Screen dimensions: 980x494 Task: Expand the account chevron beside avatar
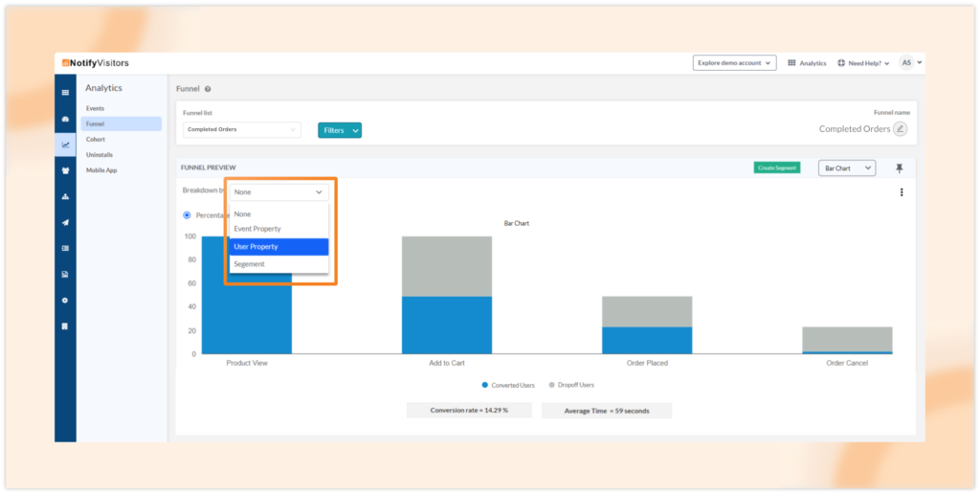tap(920, 63)
